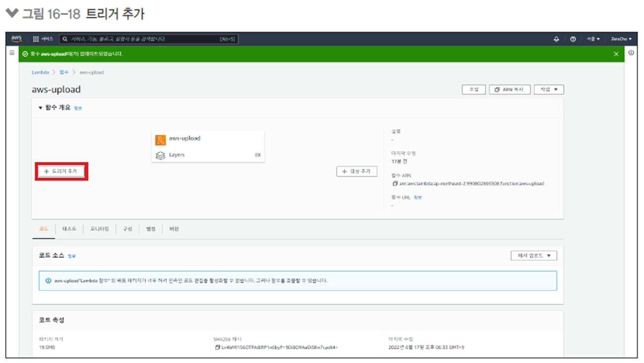Click the 대상 추가 button
Viewport: 644px width, 363px height.
coord(357,172)
